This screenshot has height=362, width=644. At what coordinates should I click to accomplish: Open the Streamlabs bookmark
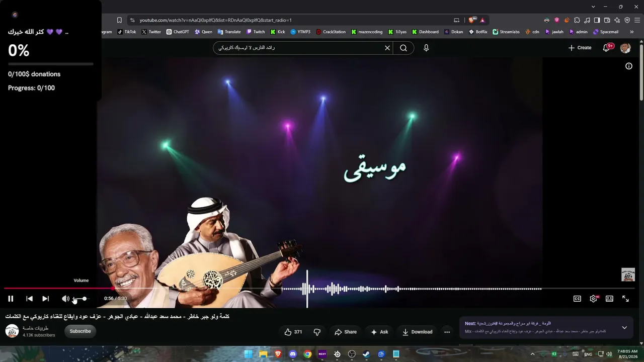tap(506, 32)
